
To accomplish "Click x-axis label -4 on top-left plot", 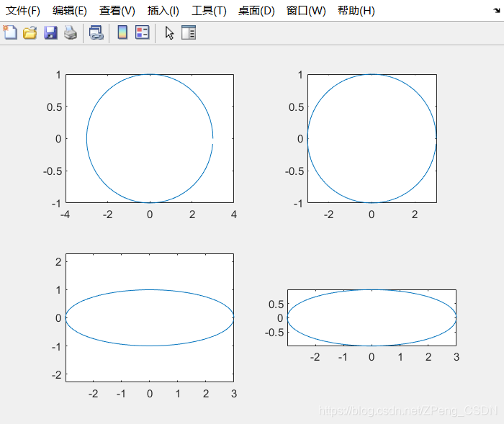I will point(65,215).
